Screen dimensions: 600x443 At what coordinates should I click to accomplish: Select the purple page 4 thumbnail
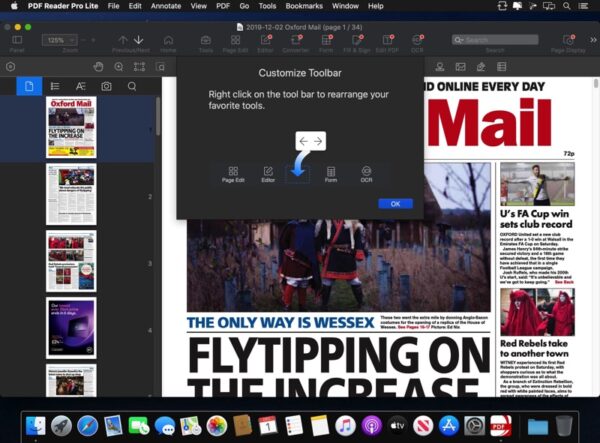(x=71, y=328)
